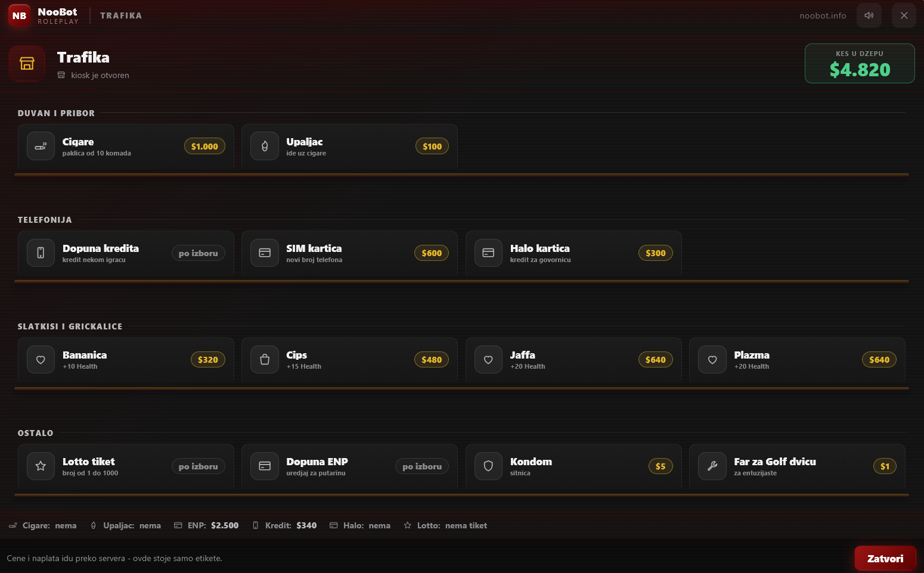Click the Cips shopping bag icon
The width and height of the screenshot is (924, 573).
tap(265, 359)
